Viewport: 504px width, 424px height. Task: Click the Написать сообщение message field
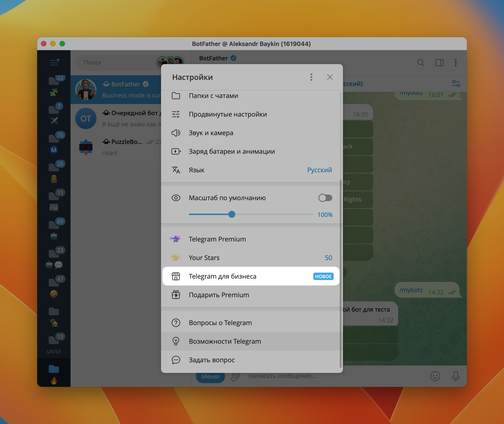[x=335, y=376]
